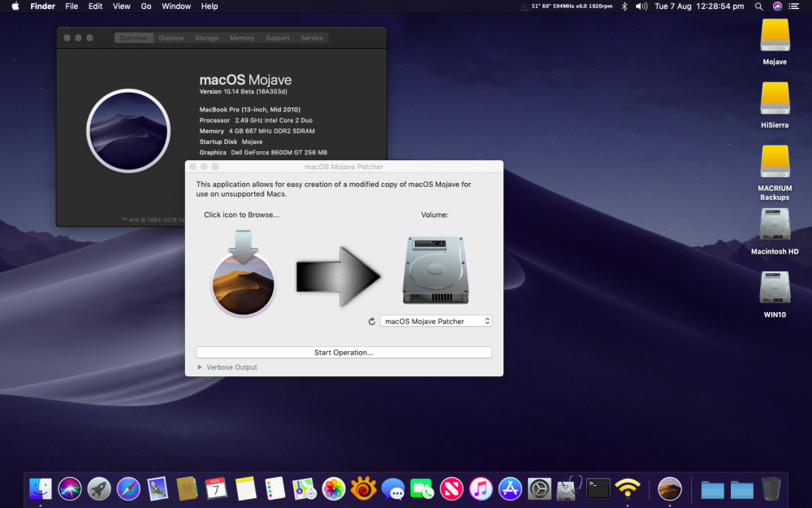Viewport: 812px width, 508px height.
Task: Open Calendar from the Dock
Action: tap(216, 488)
